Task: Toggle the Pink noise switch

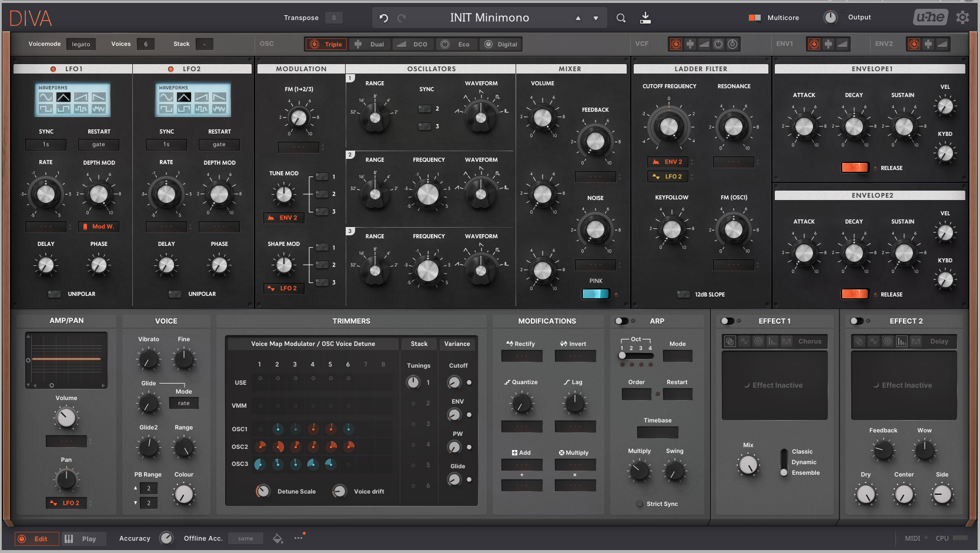Action: [596, 294]
